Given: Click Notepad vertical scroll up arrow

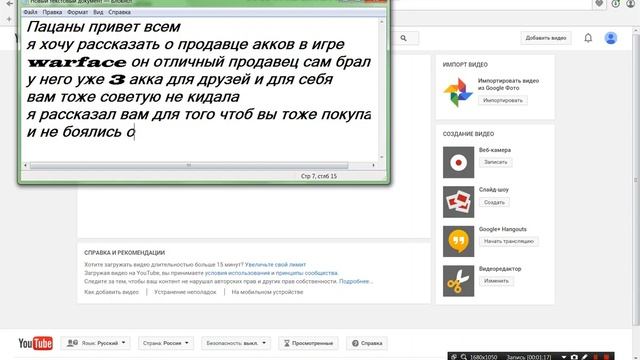Looking at the screenshot, I should (x=382, y=22).
